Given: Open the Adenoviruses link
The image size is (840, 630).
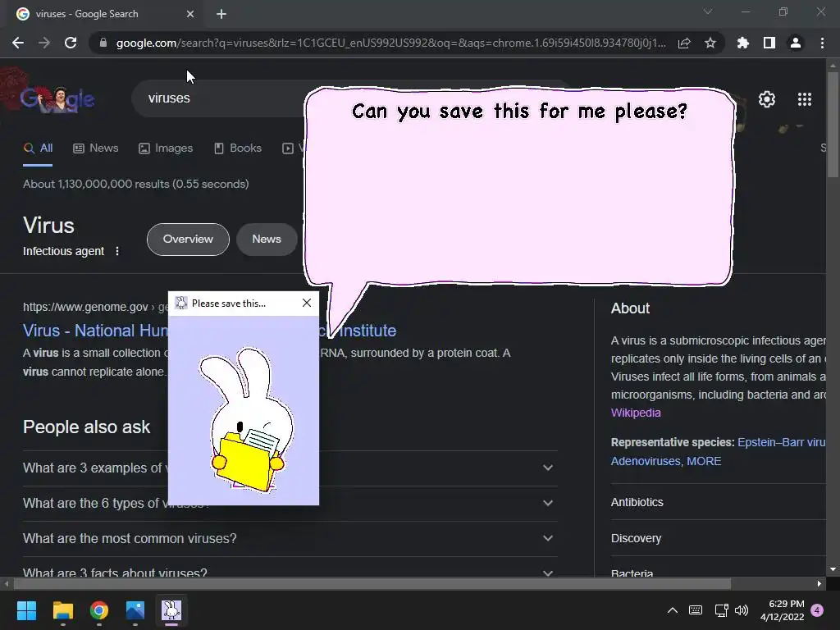Looking at the screenshot, I should [646, 461].
